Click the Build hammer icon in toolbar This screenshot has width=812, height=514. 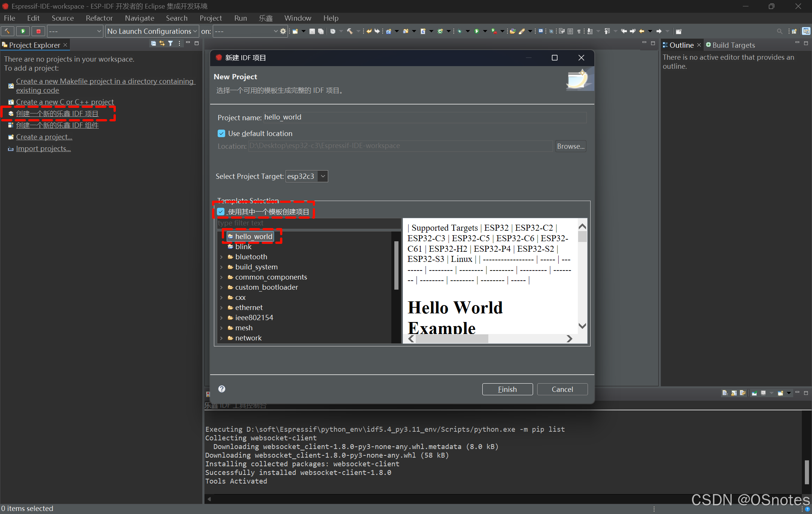point(8,31)
